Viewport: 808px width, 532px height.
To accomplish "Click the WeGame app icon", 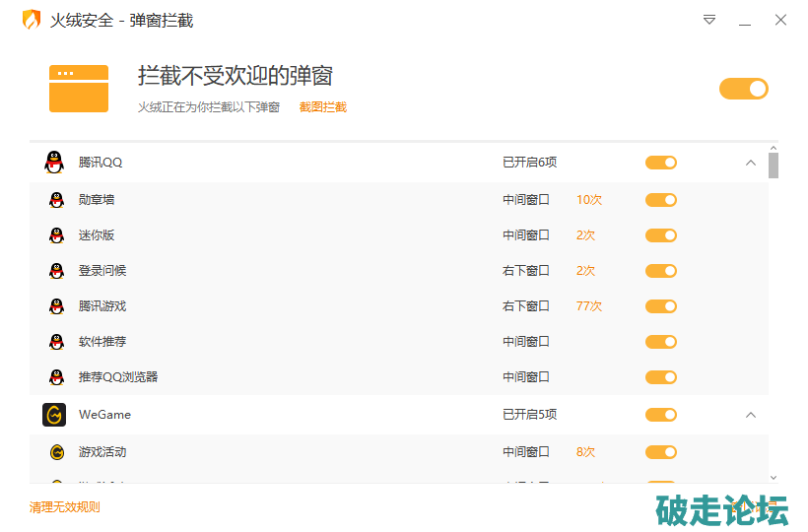I will 54,415.
